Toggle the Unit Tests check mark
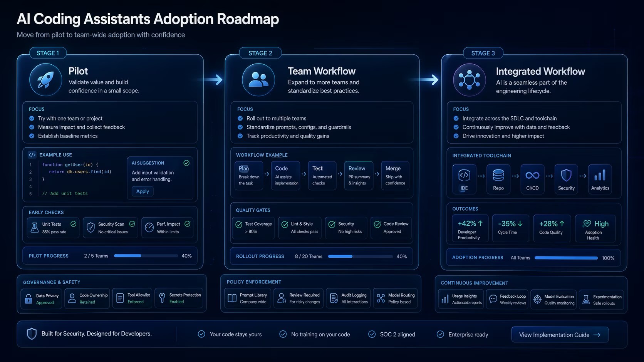Viewport: 644px width, 362px height. 73,224
